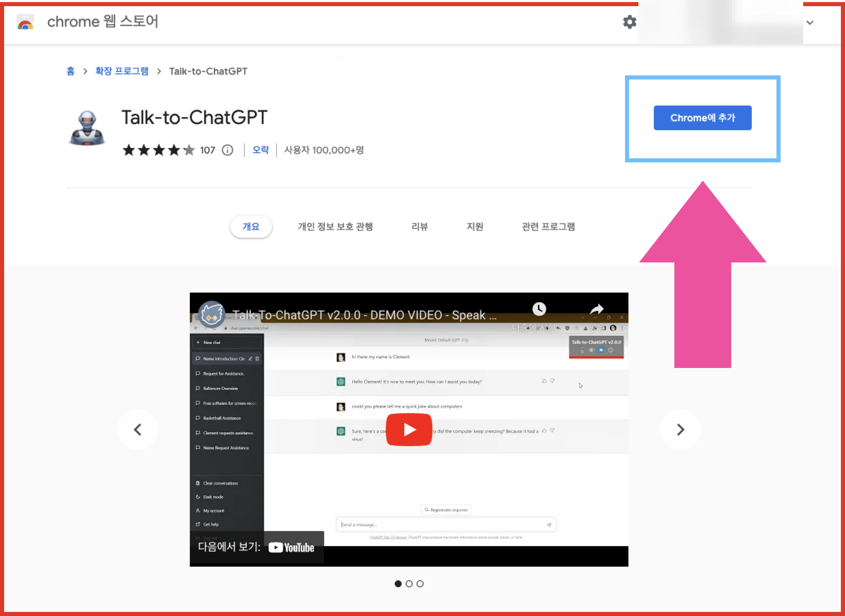Click the Chrome Web Store logo
845x616 pixels.
tap(26, 22)
